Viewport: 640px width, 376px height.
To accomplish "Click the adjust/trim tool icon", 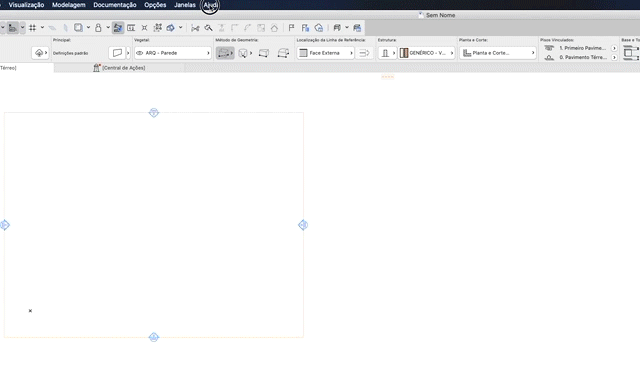I will point(208,28).
